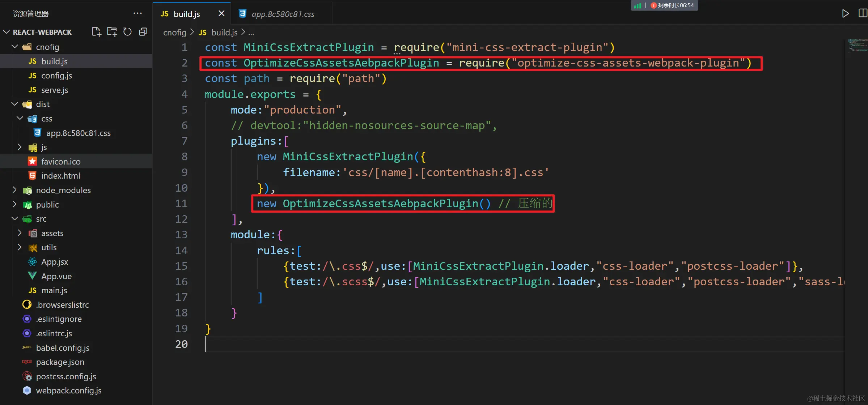Switch to the app.8c580c81.css tab
The width and height of the screenshot is (868, 405).
pyautogui.click(x=283, y=14)
